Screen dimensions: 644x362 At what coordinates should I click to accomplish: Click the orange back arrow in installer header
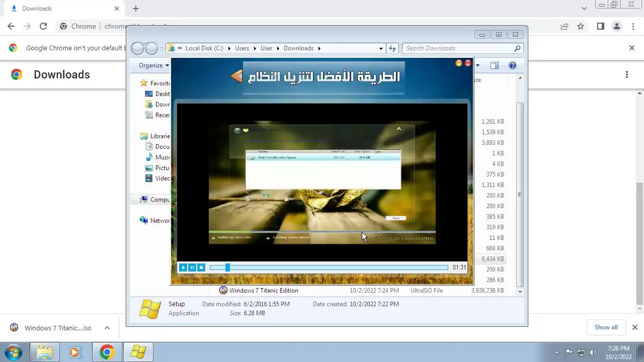click(236, 76)
